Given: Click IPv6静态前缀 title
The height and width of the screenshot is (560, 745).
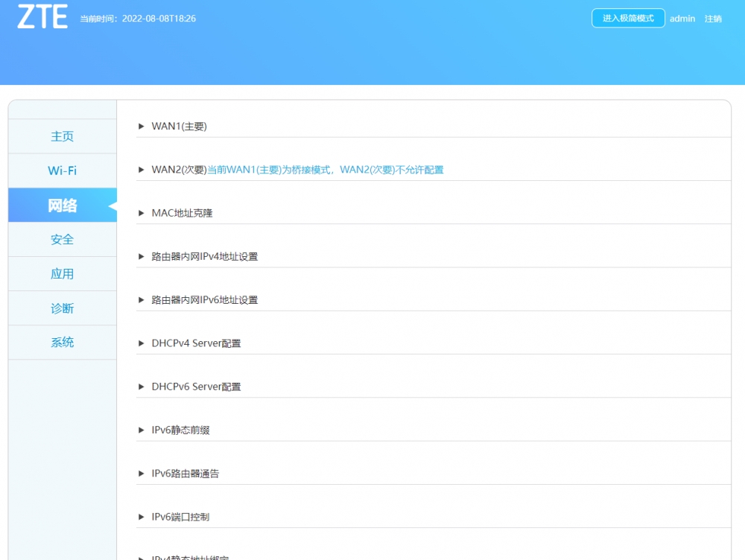Looking at the screenshot, I should 180,430.
